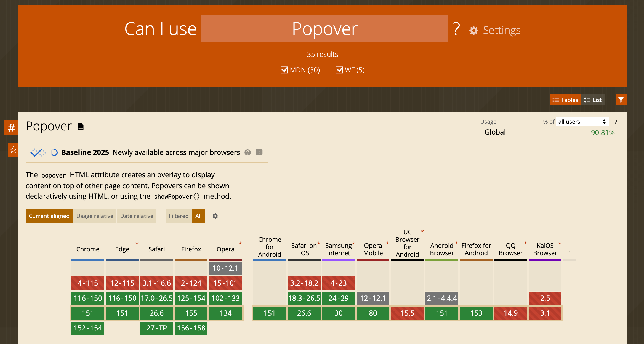Click KaiOS Browser 2.5 cell
This screenshot has width=644, height=344.
tap(545, 298)
